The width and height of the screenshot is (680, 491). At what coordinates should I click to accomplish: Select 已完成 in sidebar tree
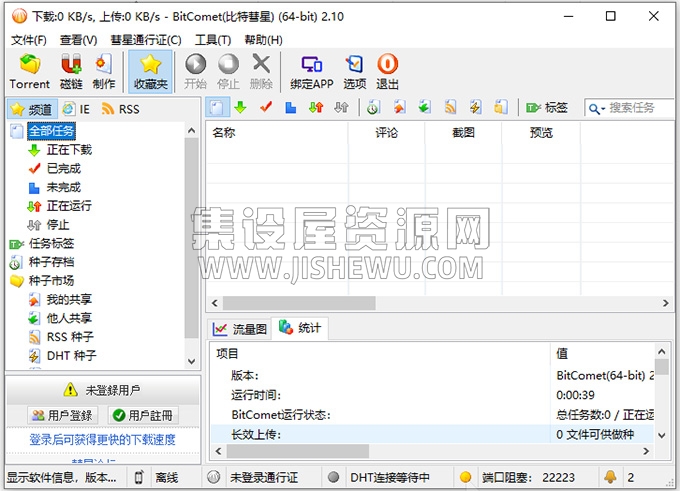(64, 169)
